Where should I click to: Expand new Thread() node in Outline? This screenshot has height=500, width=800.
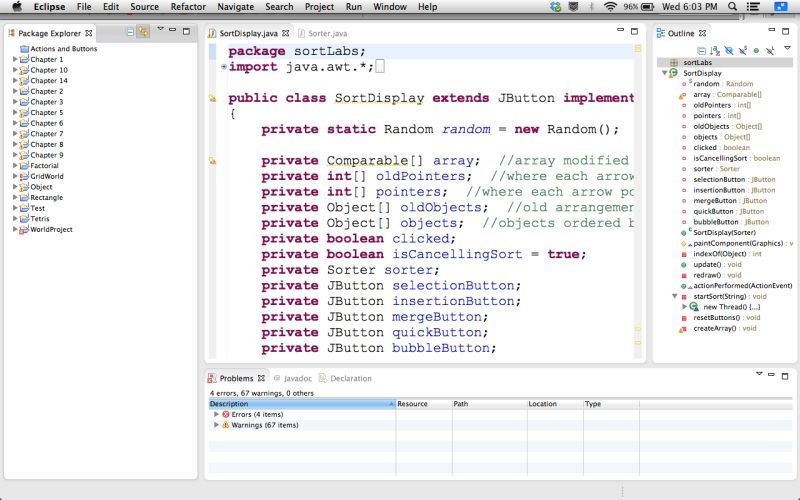click(684, 307)
